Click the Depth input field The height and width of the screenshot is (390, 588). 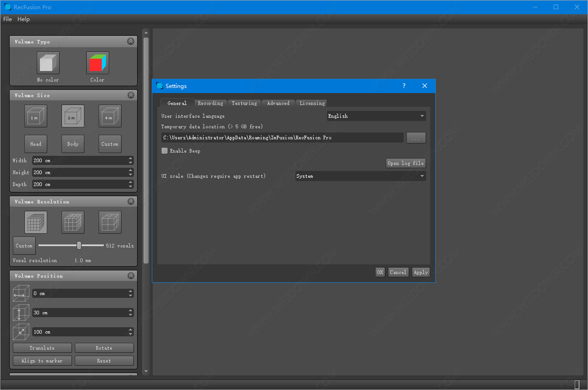point(83,184)
